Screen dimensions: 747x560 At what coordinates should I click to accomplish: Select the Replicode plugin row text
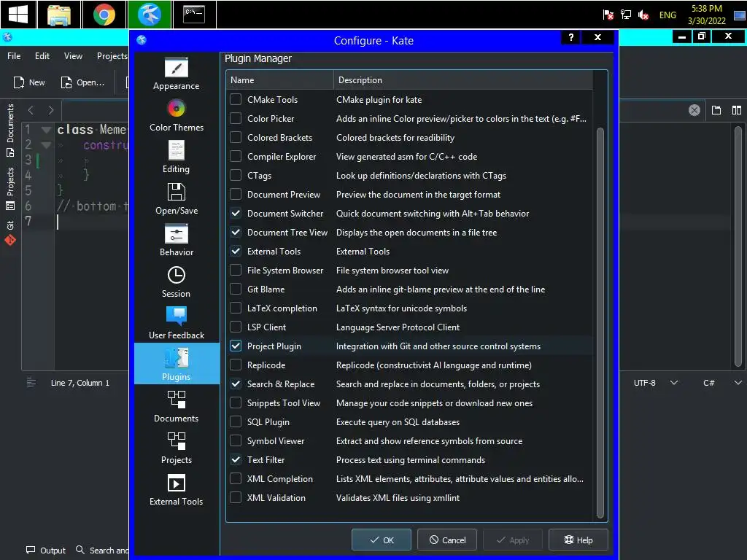[x=266, y=365]
